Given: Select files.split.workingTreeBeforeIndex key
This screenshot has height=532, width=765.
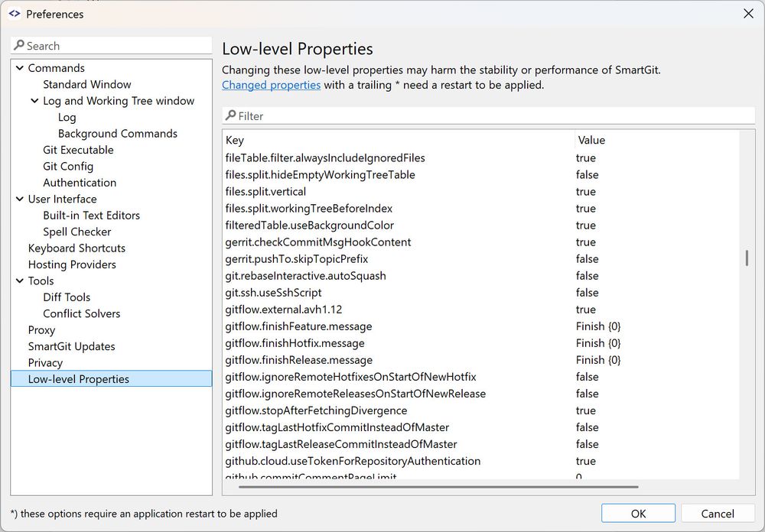Looking at the screenshot, I should pos(309,208).
